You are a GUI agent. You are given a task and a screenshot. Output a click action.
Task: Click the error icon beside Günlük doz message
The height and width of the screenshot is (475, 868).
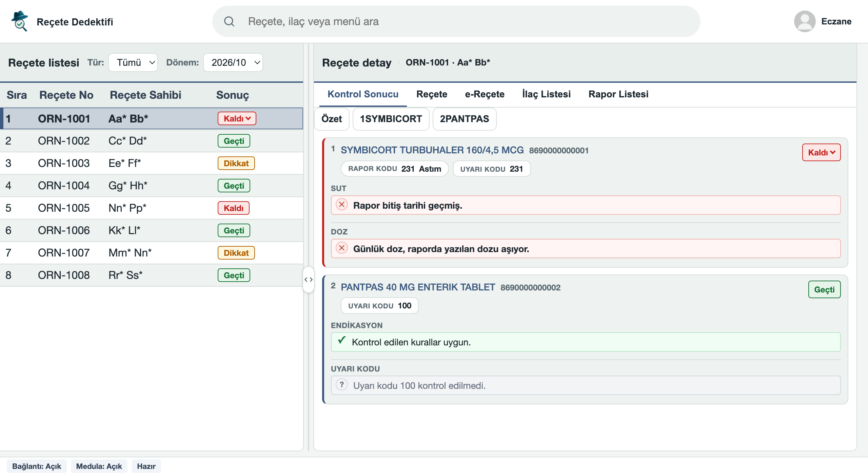coord(342,248)
